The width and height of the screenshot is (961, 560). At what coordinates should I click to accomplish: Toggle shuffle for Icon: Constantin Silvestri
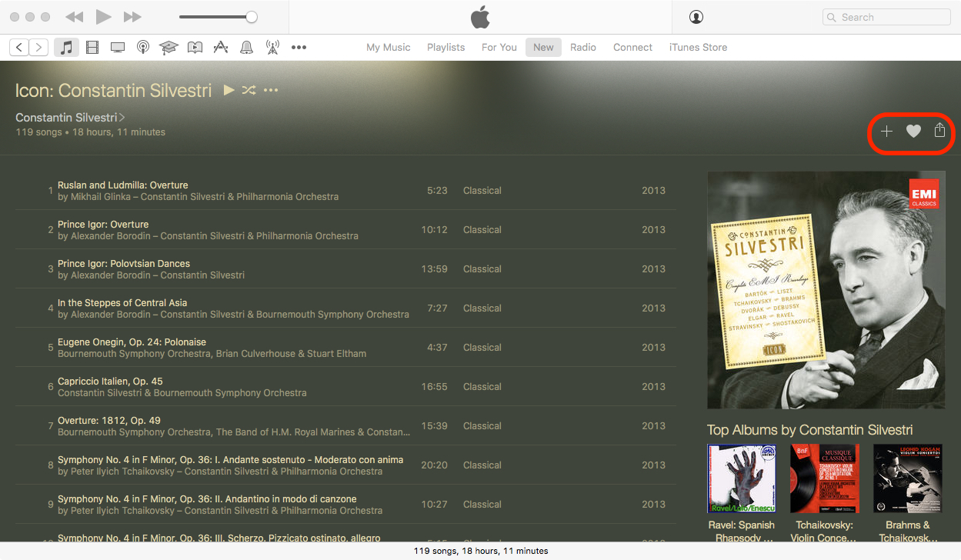pos(249,90)
